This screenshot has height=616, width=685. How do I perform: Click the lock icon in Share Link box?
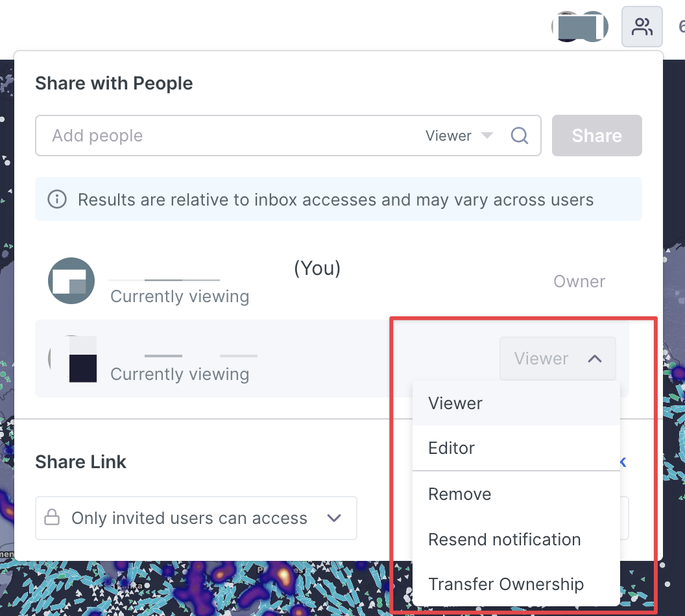click(x=51, y=518)
